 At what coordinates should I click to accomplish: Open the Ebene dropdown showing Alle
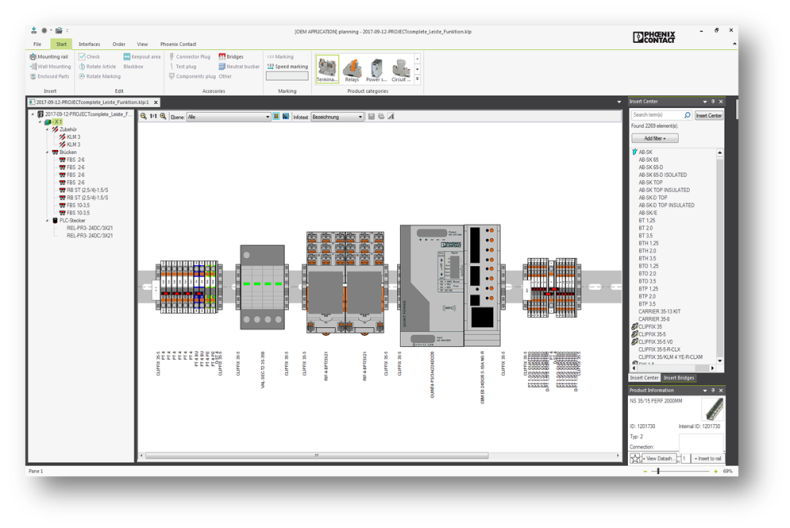click(229, 116)
